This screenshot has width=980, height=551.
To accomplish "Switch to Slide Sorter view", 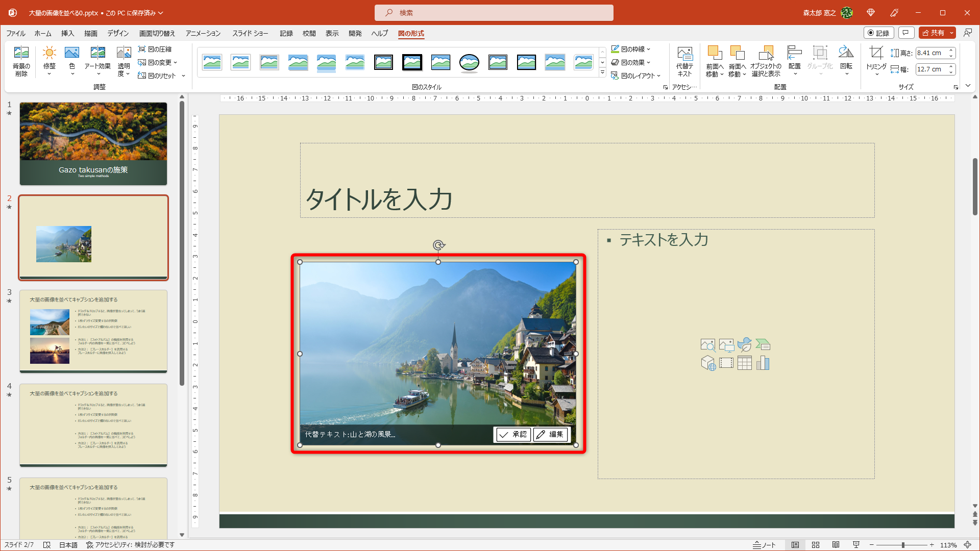I will point(816,545).
